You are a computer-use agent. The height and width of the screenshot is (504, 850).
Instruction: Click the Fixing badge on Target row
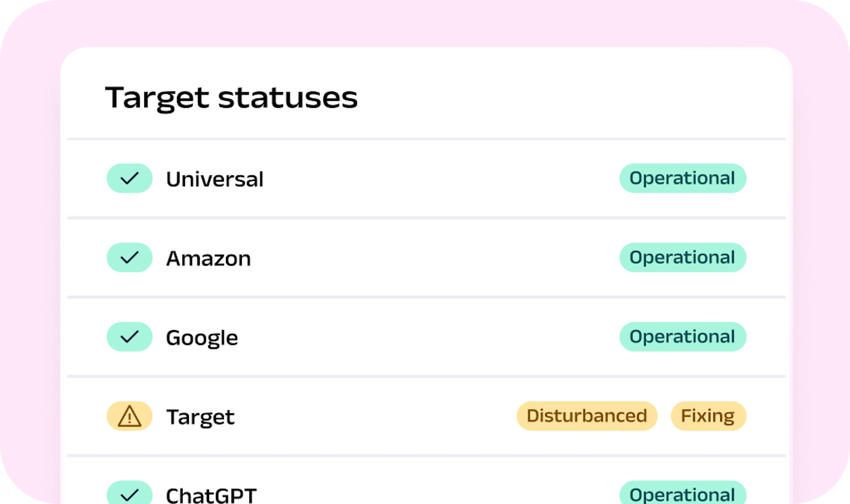point(709,416)
